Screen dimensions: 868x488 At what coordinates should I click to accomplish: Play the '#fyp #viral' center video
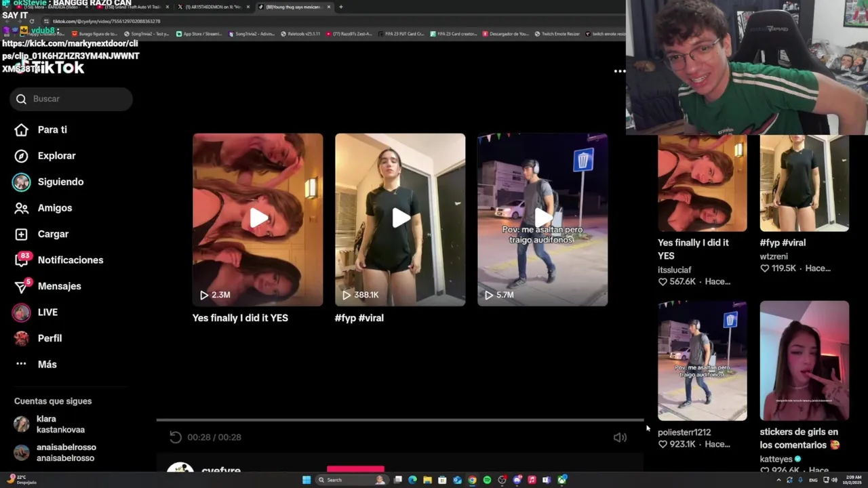point(400,219)
